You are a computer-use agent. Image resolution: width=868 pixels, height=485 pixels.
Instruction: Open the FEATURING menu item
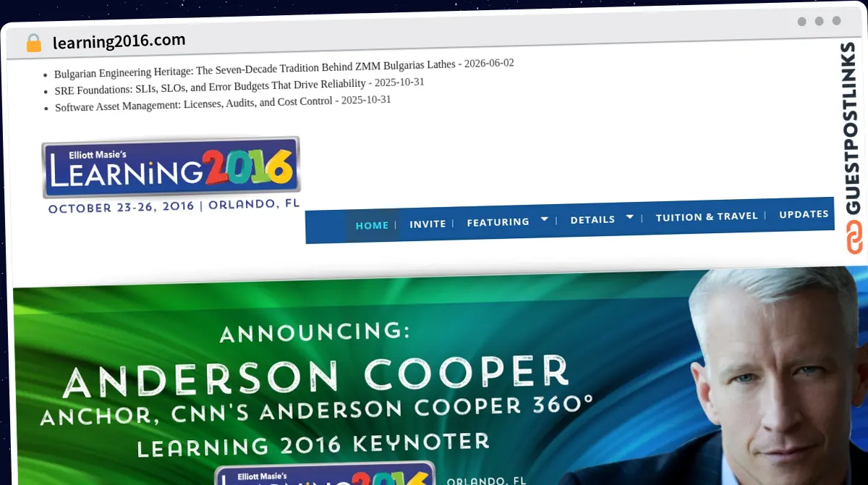click(x=498, y=222)
